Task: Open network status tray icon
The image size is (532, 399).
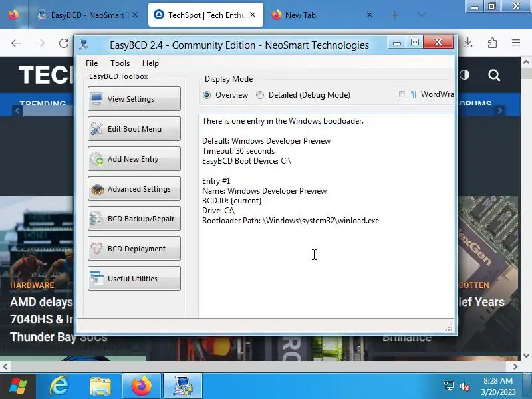Action: (x=448, y=386)
